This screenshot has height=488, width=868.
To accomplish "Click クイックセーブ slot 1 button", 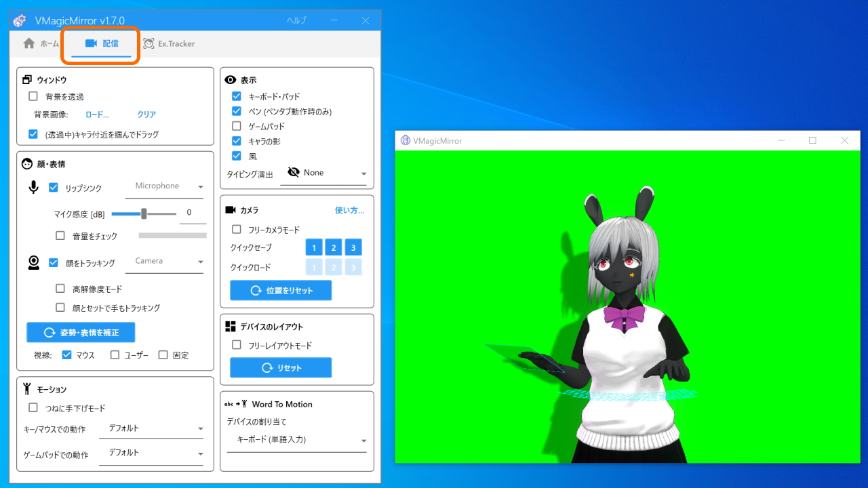I will [314, 247].
